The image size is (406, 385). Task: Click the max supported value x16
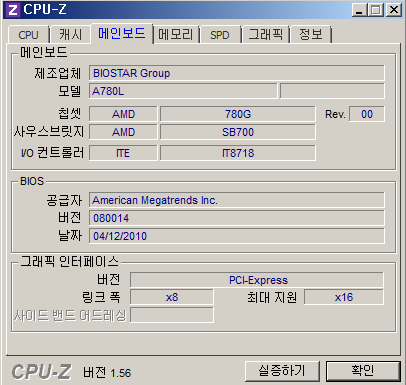pyautogui.click(x=344, y=297)
